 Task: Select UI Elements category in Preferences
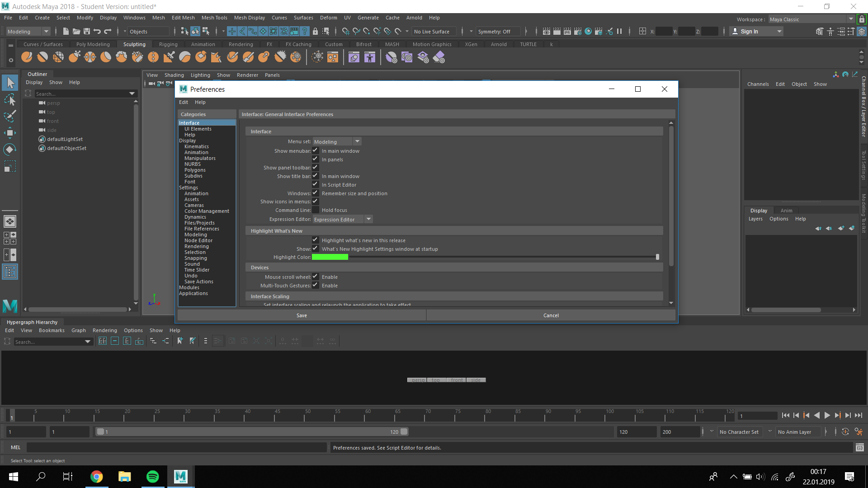coord(198,129)
